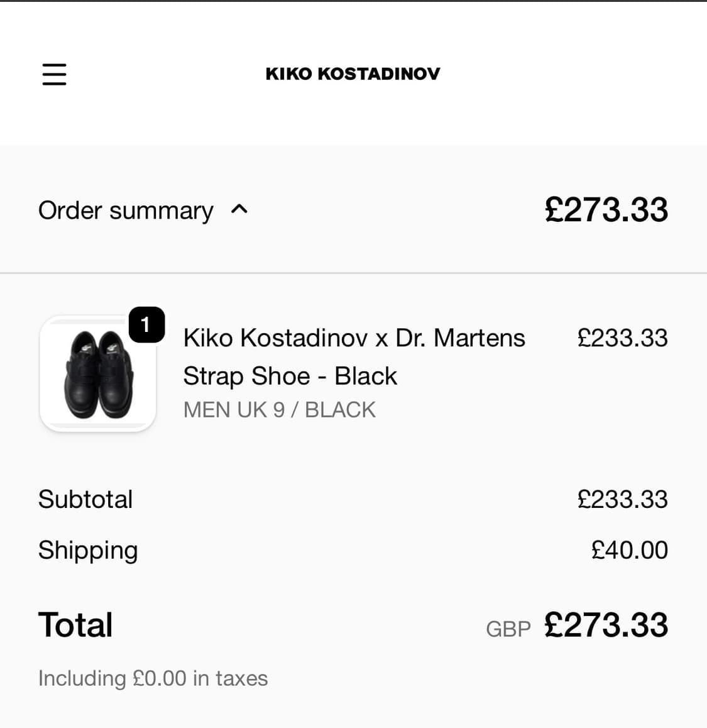Open the hamburger navigation menu
This screenshot has width=707, height=728.
(x=54, y=74)
